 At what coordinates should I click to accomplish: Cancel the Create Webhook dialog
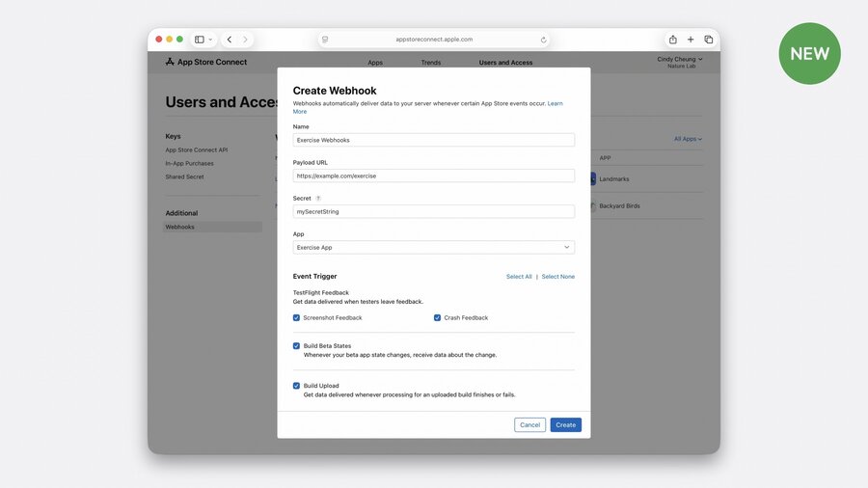(x=529, y=425)
